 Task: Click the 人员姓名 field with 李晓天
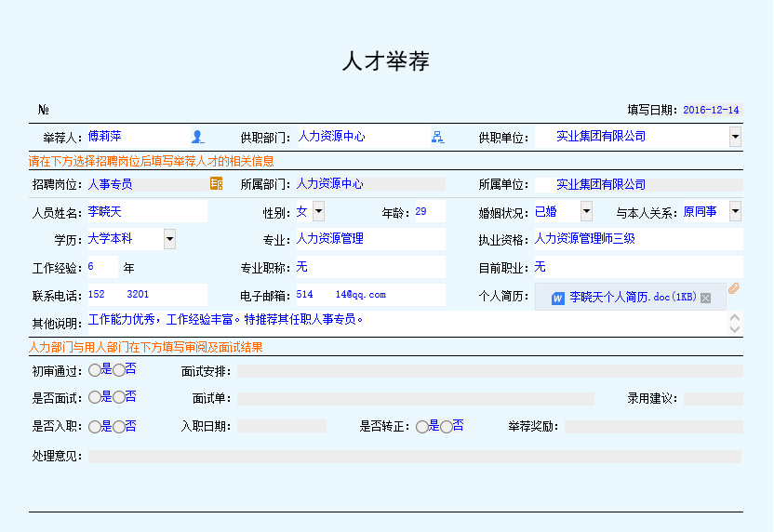coord(148,212)
